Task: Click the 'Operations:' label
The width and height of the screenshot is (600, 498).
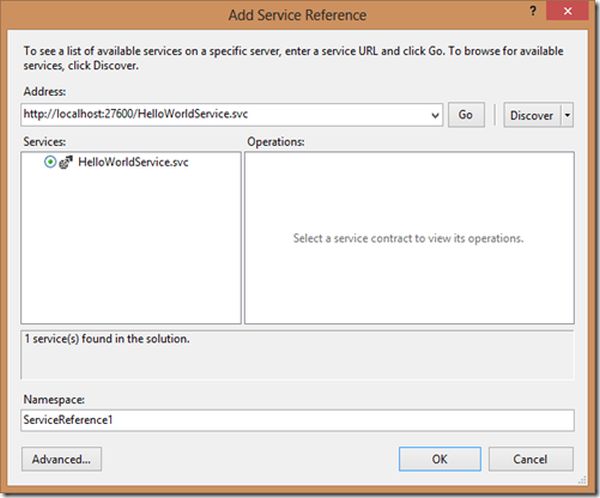Action: pos(276,142)
